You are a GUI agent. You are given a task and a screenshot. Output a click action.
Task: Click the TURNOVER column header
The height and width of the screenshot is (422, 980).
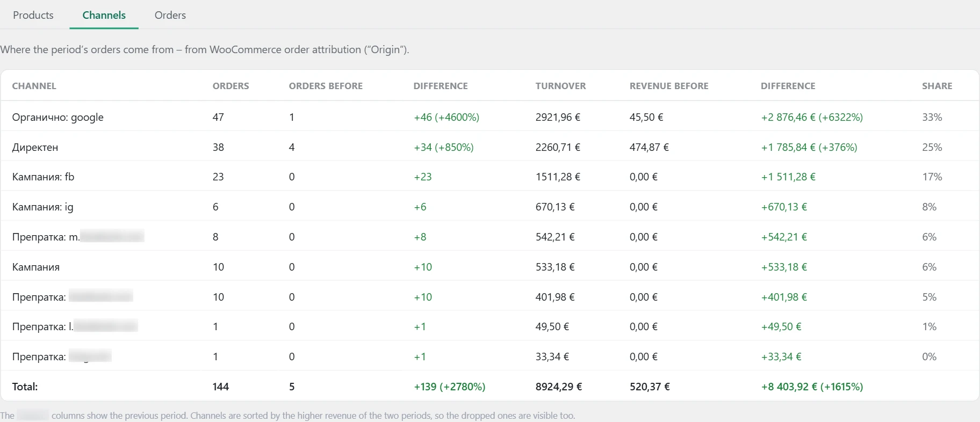coord(561,86)
